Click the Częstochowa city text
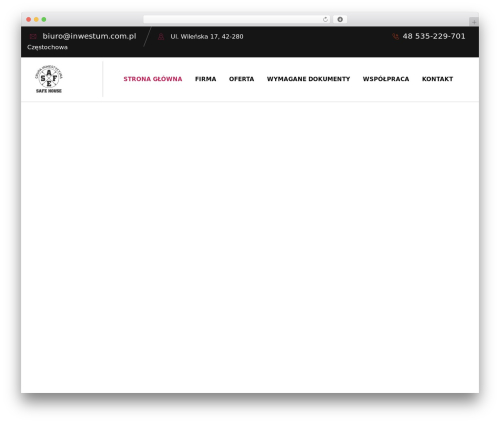 (47, 47)
